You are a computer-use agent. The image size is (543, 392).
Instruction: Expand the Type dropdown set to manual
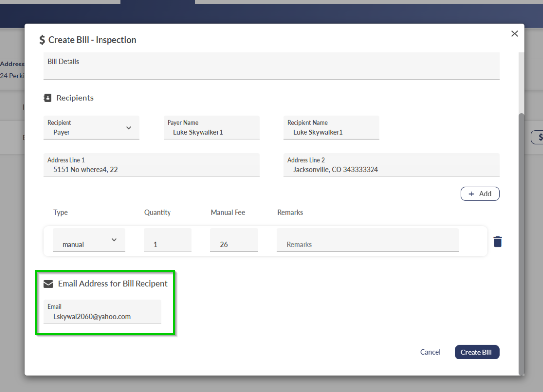(89, 240)
